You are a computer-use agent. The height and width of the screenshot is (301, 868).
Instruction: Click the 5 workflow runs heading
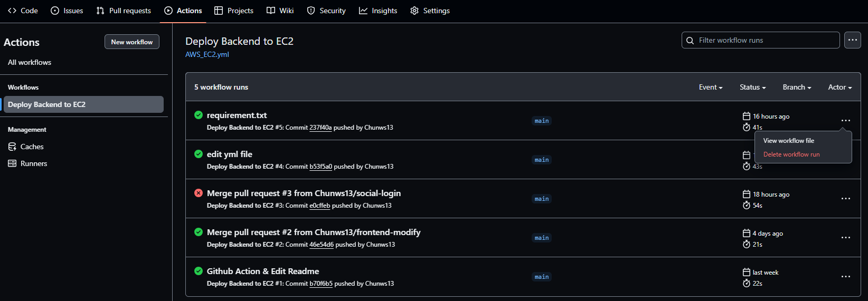coord(221,87)
